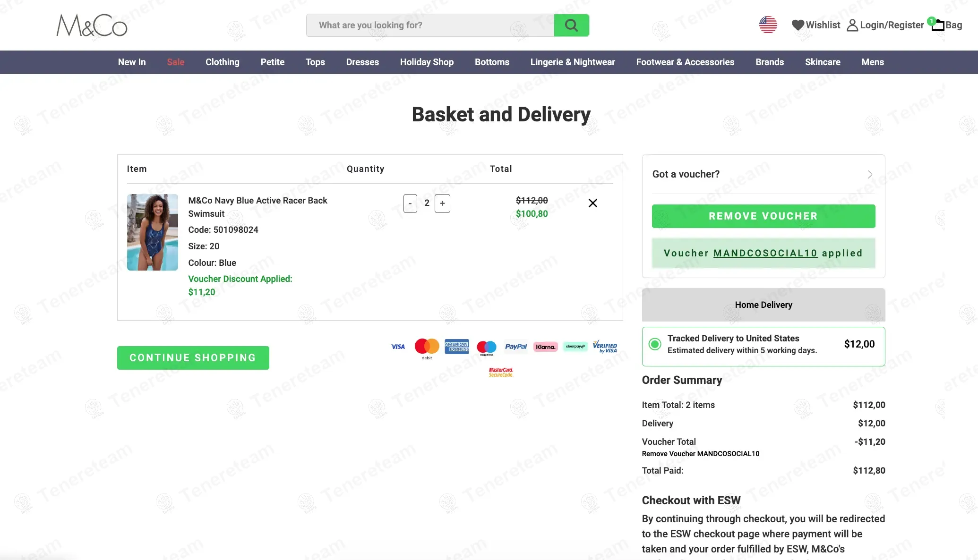Screen dimensions: 978x560
Task: Click the green search magnifier button
Action: [571, 25]
